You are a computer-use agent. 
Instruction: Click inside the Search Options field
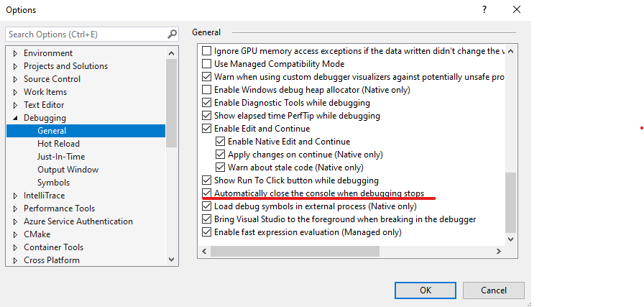(x=86, y=35)
